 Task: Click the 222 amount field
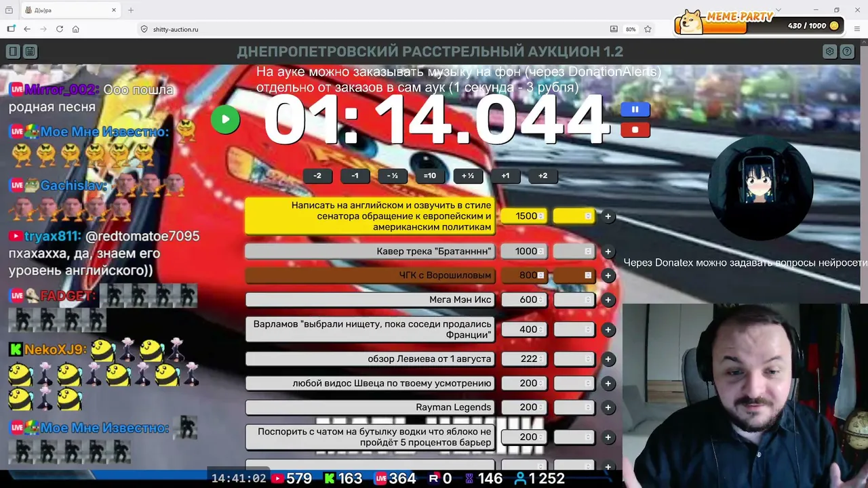coord(524,359)
